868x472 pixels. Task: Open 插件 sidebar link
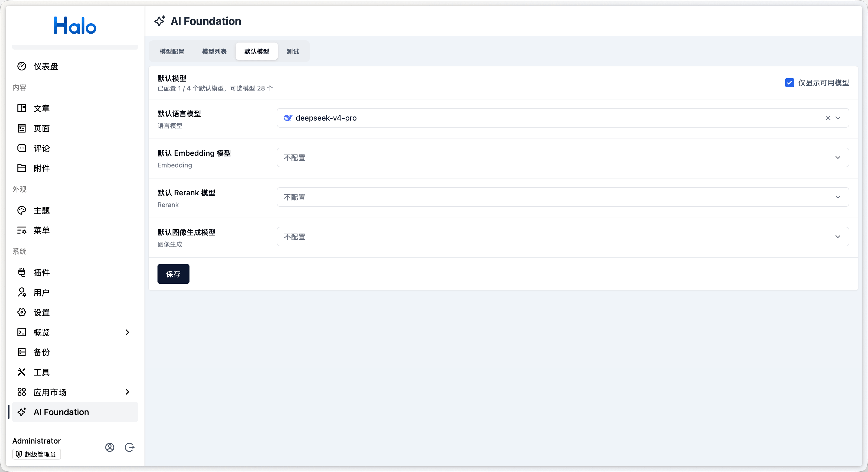(x=75, y=272)
